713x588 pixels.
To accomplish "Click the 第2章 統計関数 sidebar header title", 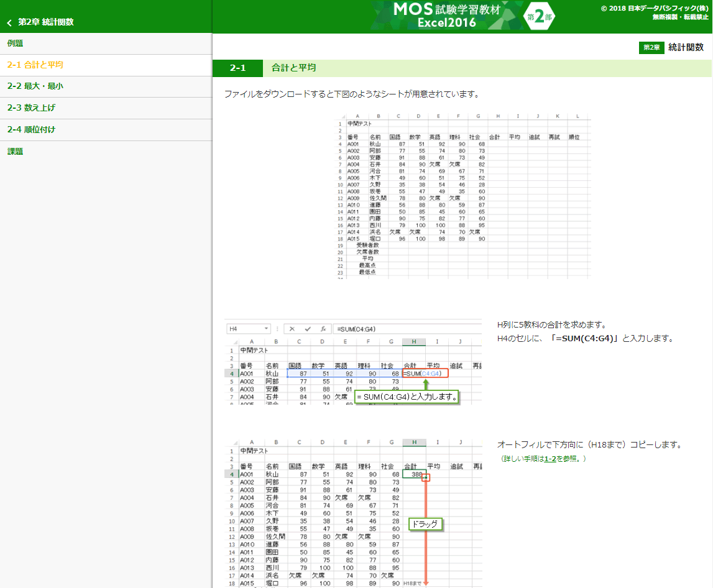I will point(46,22).
